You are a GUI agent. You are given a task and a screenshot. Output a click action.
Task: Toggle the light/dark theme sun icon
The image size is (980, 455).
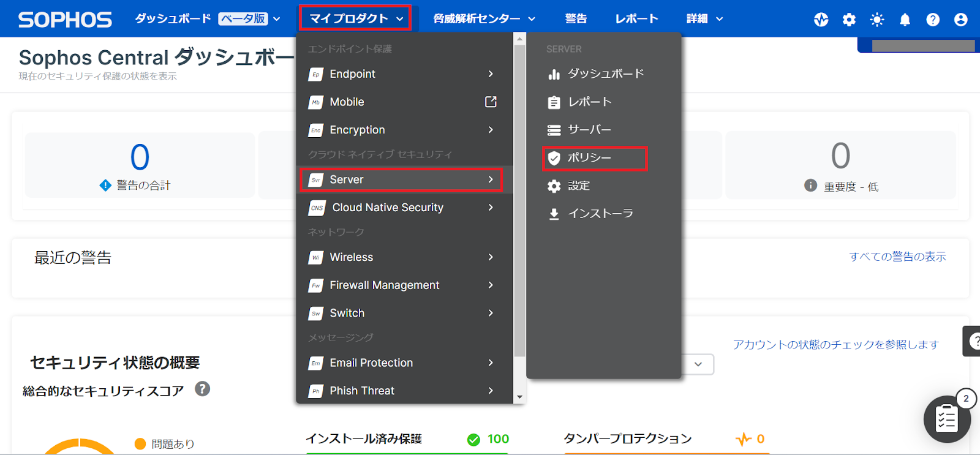877,20
